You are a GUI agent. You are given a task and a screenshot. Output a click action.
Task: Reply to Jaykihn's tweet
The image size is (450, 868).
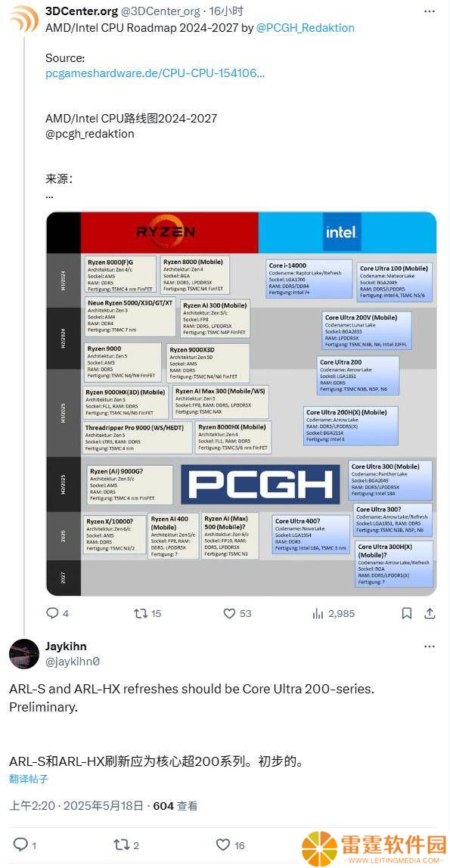click(24, 845)
